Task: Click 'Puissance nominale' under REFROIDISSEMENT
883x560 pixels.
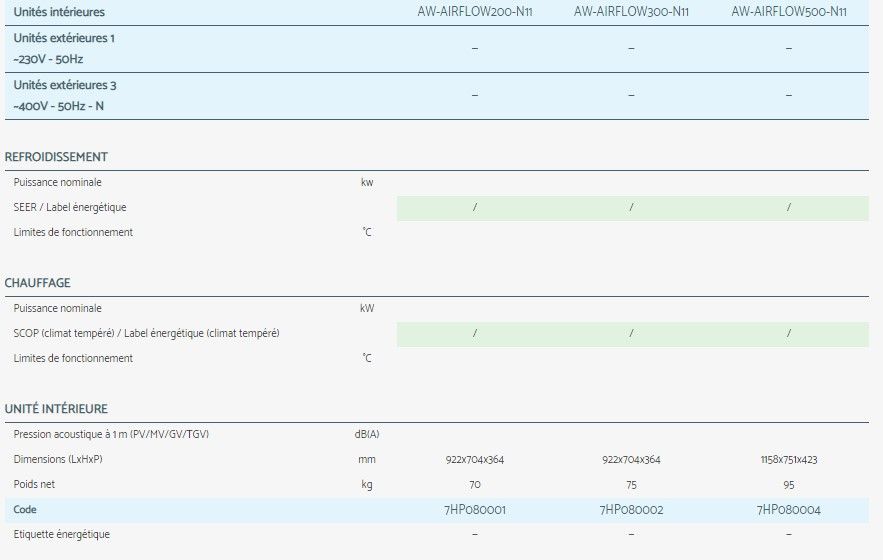Action: (57, 182)
